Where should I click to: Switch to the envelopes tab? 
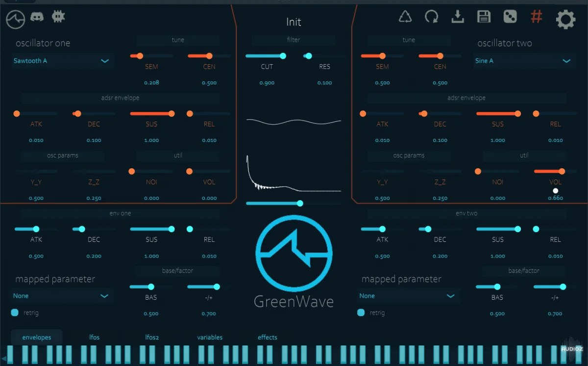click(x=37, y=337)
